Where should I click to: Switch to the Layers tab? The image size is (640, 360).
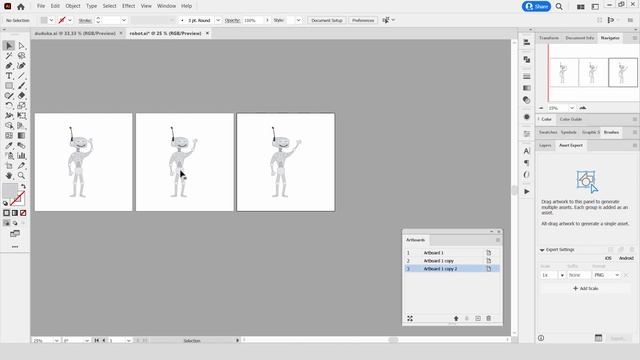click(545, 146)
